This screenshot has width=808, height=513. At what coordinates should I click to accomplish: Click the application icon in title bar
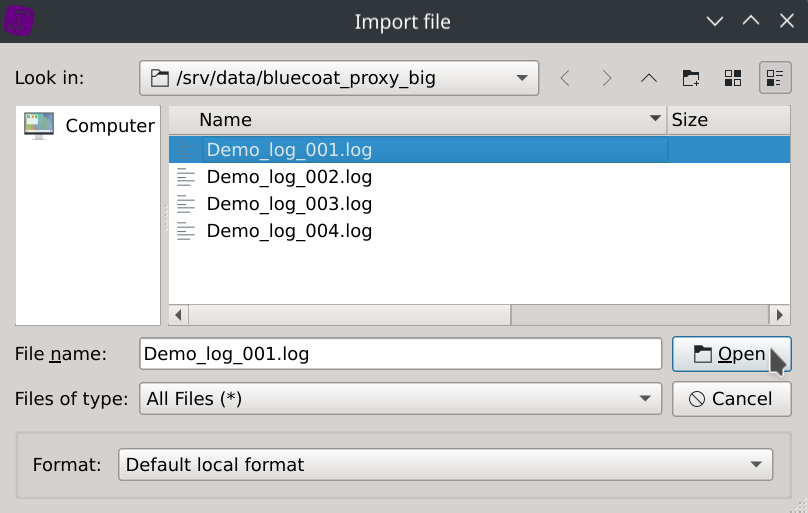19,20
